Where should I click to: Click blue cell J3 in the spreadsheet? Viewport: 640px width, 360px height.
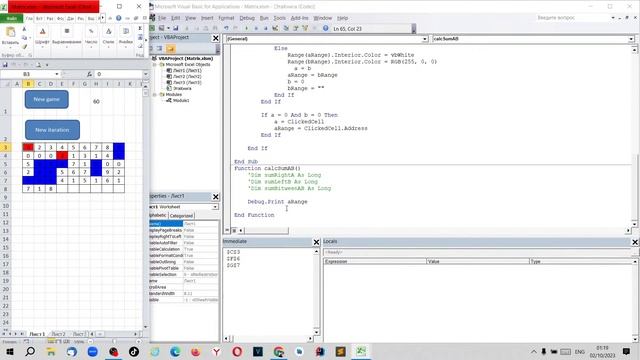pos(119,147)
